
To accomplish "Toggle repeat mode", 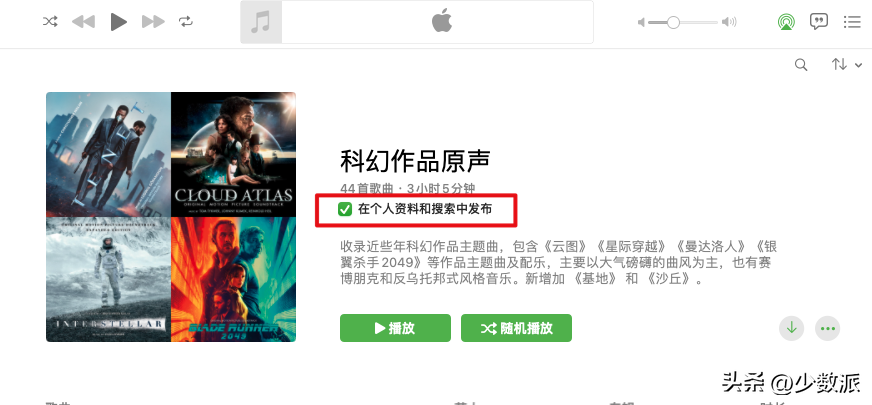I will [x=185, y=22].
